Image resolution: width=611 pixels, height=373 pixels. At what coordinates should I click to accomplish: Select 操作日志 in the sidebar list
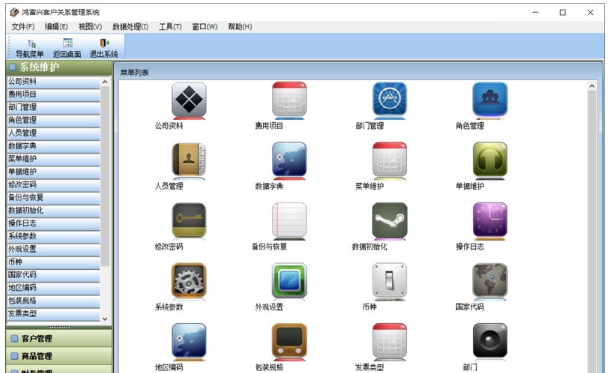54,223
